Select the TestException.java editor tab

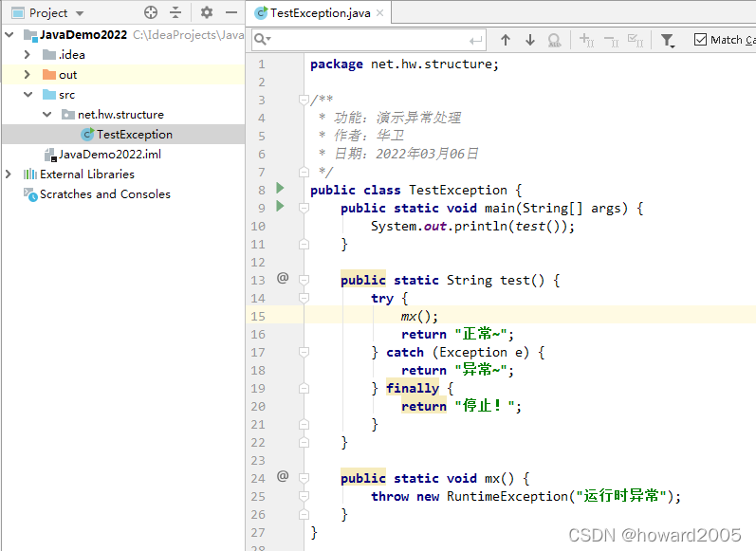coord(321,13)
